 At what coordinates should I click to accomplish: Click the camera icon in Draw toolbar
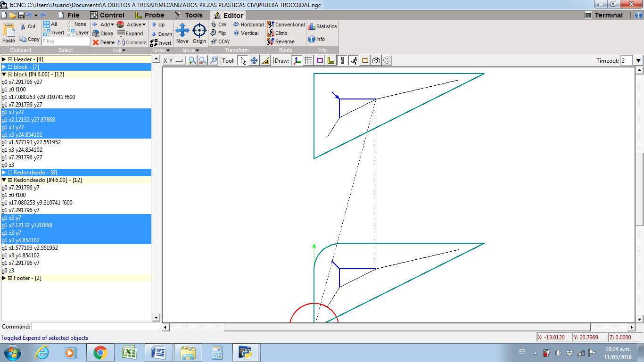376,60
